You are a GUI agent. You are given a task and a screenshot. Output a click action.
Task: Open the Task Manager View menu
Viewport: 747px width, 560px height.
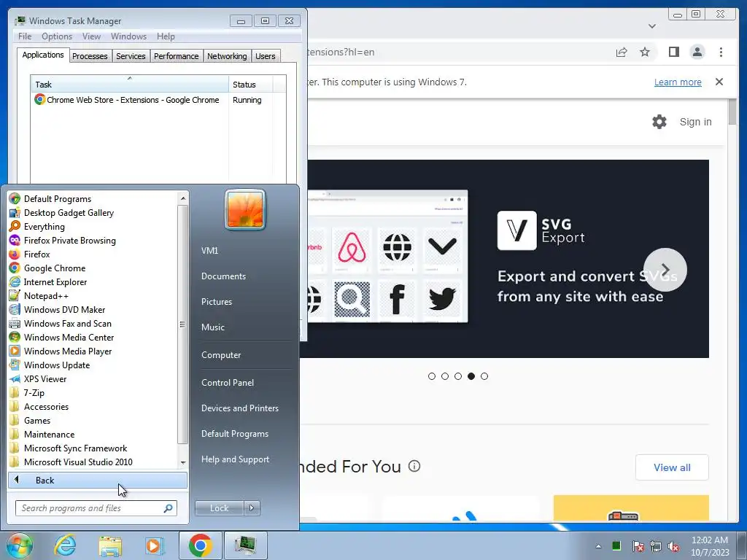pos(91,36)
